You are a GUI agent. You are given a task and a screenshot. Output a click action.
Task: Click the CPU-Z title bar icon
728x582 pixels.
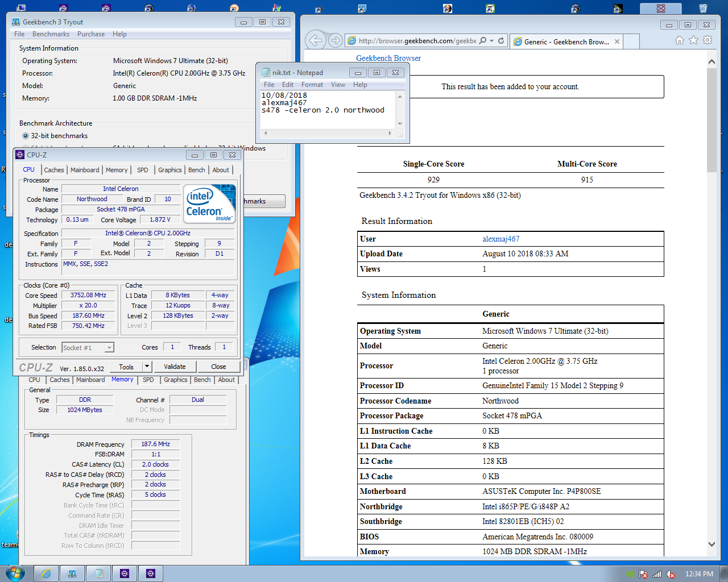(x=20, y=155)
